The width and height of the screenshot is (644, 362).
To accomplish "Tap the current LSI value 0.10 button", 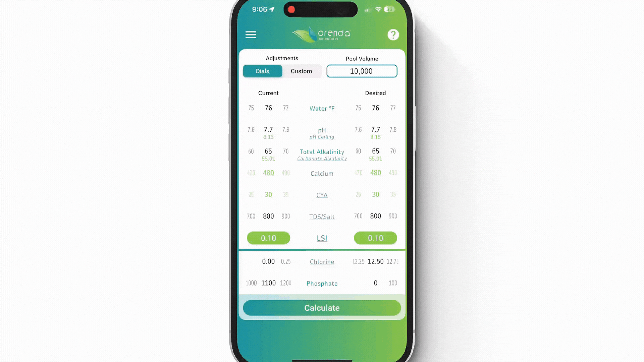I will 268,238.
